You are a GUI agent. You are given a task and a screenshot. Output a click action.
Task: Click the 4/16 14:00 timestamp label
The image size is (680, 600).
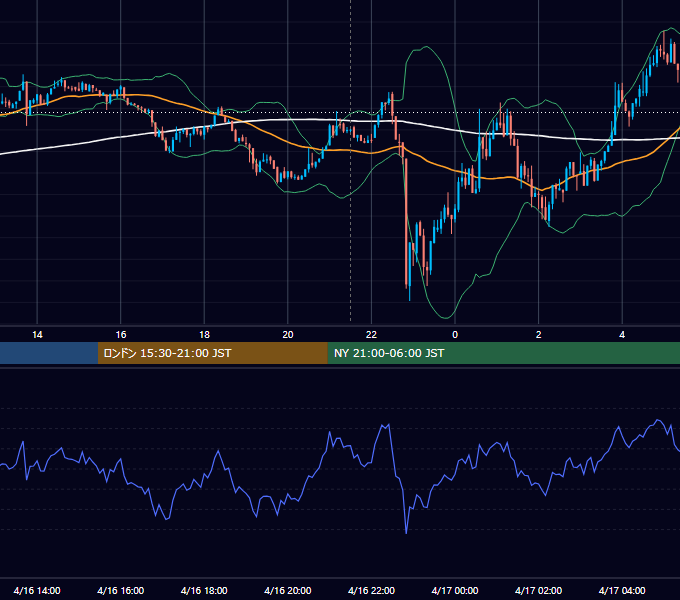pos(37,590)
